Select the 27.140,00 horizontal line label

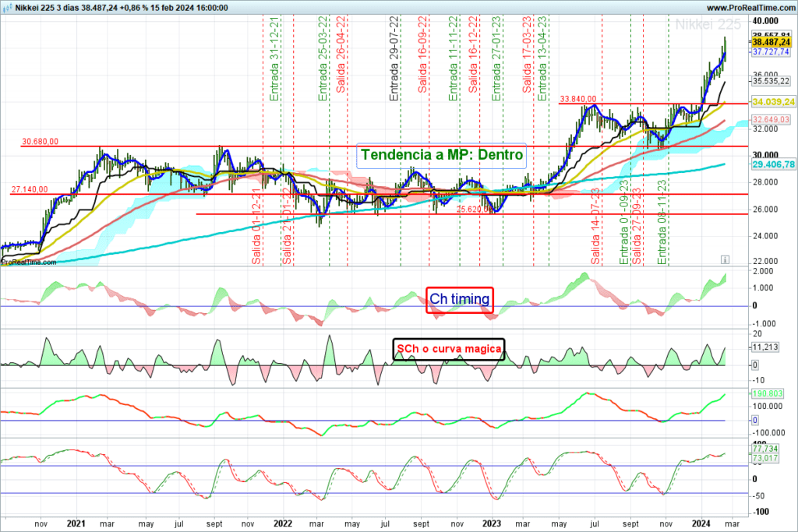click(30, 189)
